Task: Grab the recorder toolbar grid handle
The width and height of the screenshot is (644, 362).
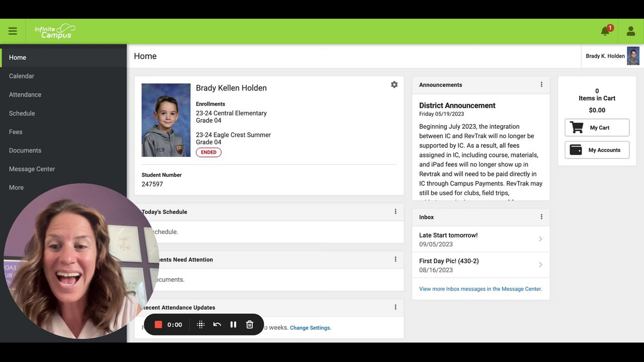Action: click(x=200, y=325)
